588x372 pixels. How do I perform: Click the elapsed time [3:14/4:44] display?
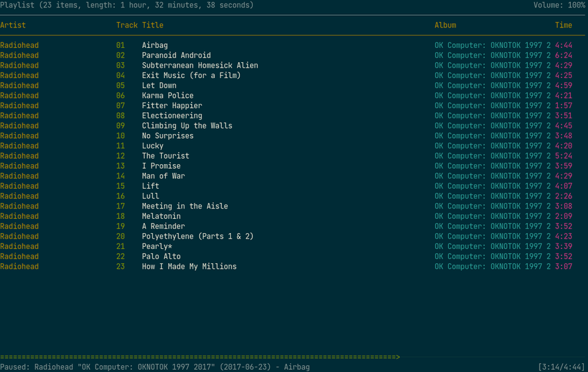pos(561,367)
